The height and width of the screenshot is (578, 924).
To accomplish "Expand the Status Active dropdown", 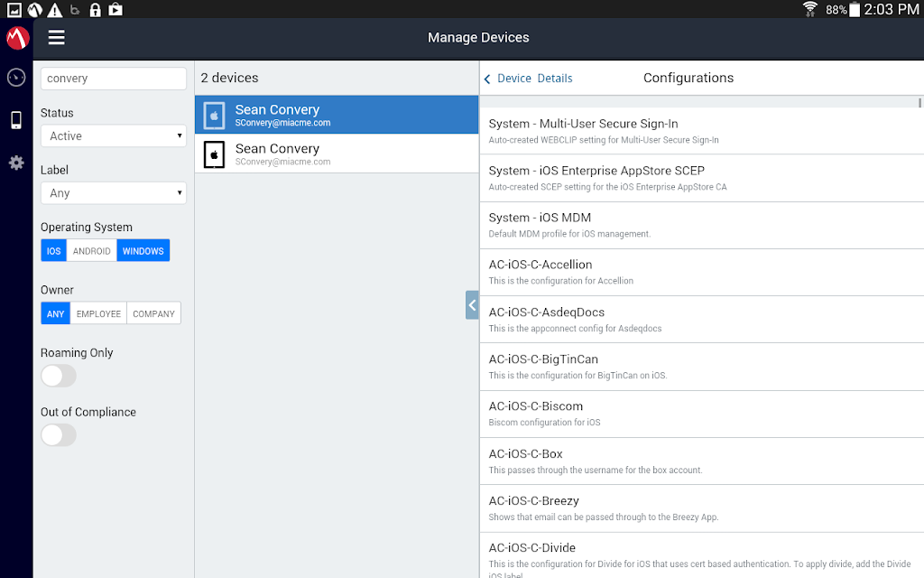I will tap(114, 135).
